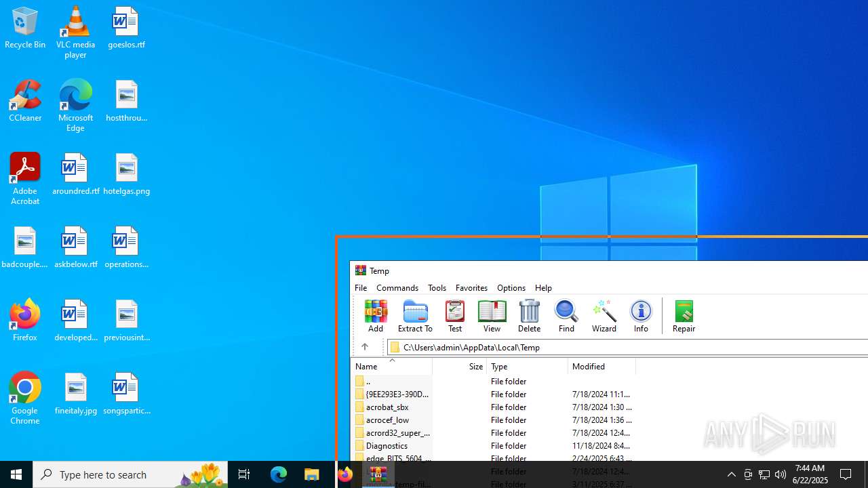Image resolution: width=868 pixels, height=488 pixels.
Task: Click the address path field
Action: pos(627,347)
